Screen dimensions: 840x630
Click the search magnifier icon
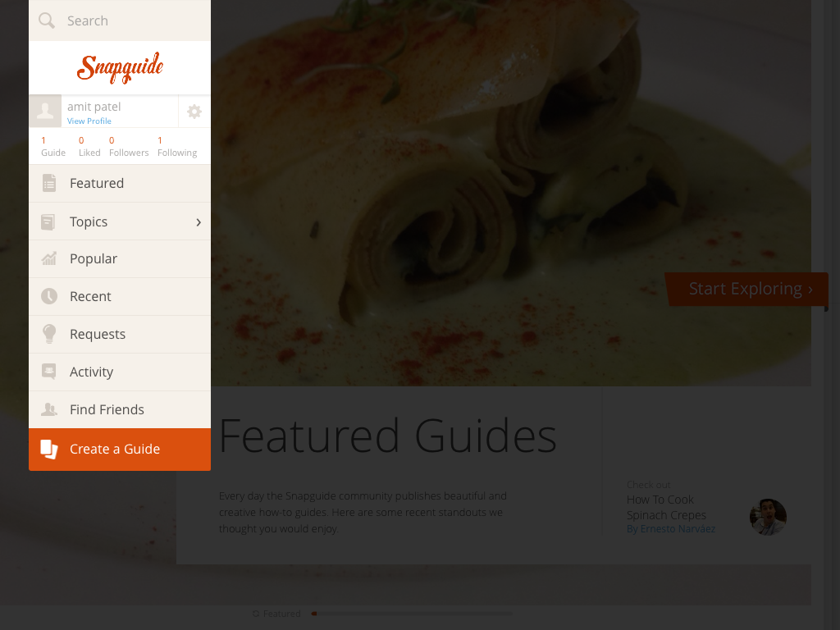click(47, 21)
